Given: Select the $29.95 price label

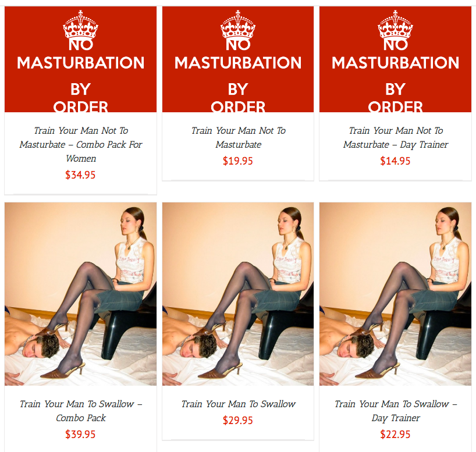Looking at the screenshot, I should 238,421.
